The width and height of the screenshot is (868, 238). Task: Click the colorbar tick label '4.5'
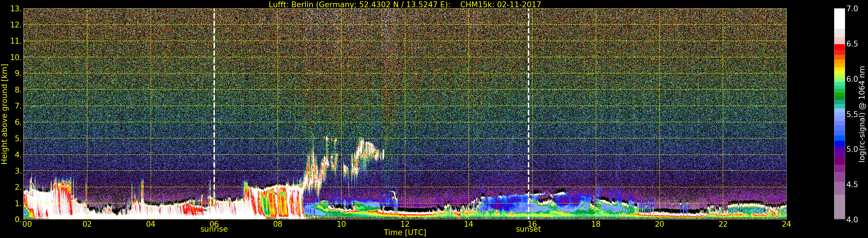point(852,185)
